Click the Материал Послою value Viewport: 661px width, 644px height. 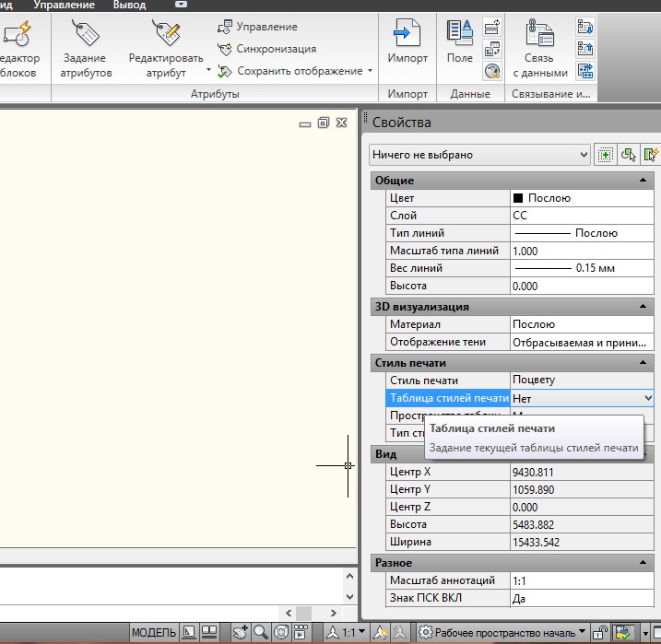click(582, 324)
